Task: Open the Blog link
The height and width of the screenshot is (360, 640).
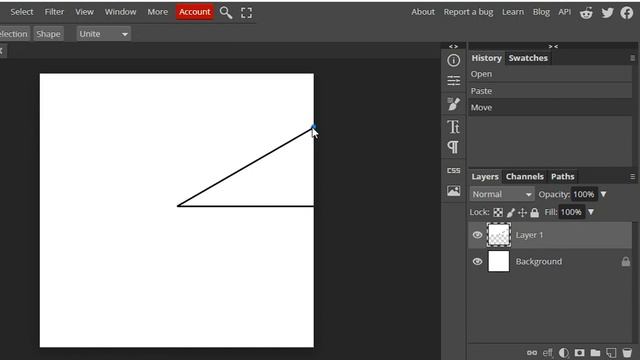Action: 541,12
